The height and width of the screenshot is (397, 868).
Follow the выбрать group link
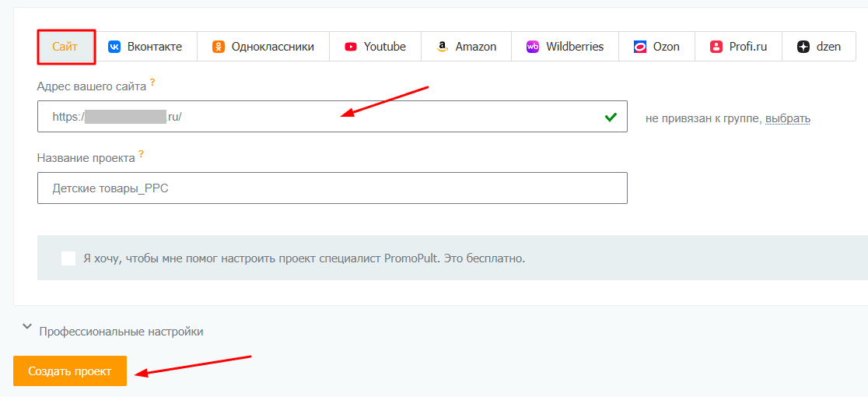[x=788, y=118]
